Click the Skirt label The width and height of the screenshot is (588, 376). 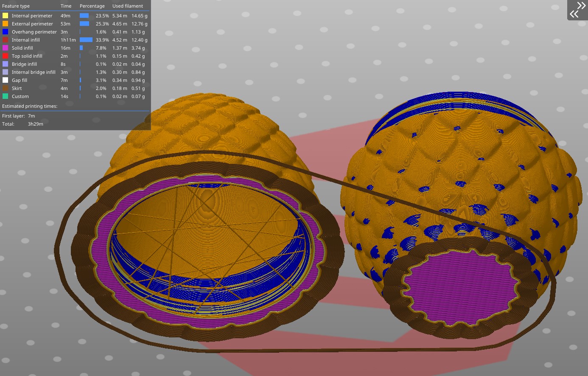(17, 88)
